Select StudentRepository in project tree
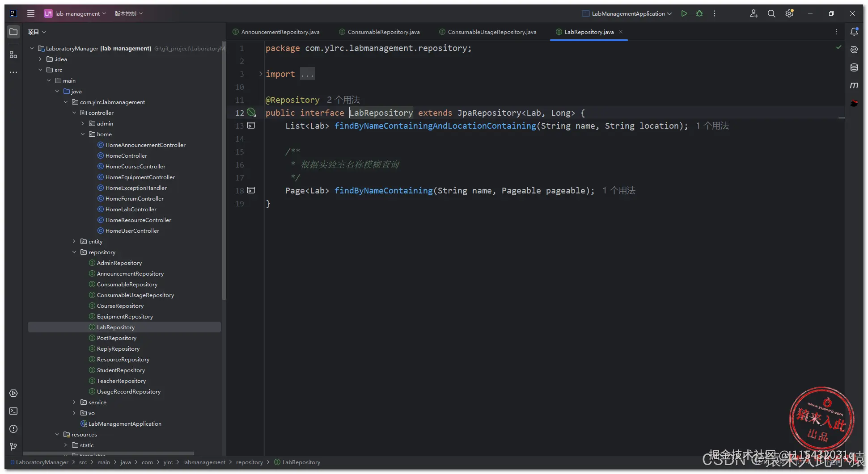Screen dimensions: 868x474 click(121, 370)
